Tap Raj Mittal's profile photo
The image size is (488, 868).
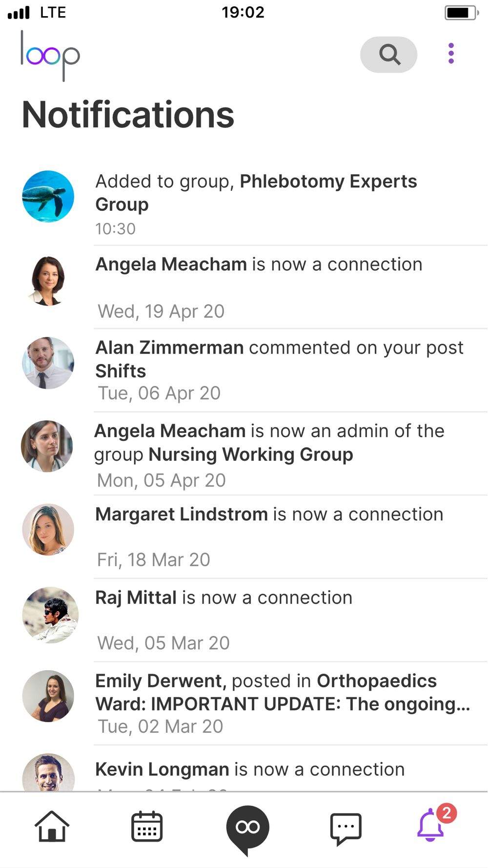pos(50,615)
